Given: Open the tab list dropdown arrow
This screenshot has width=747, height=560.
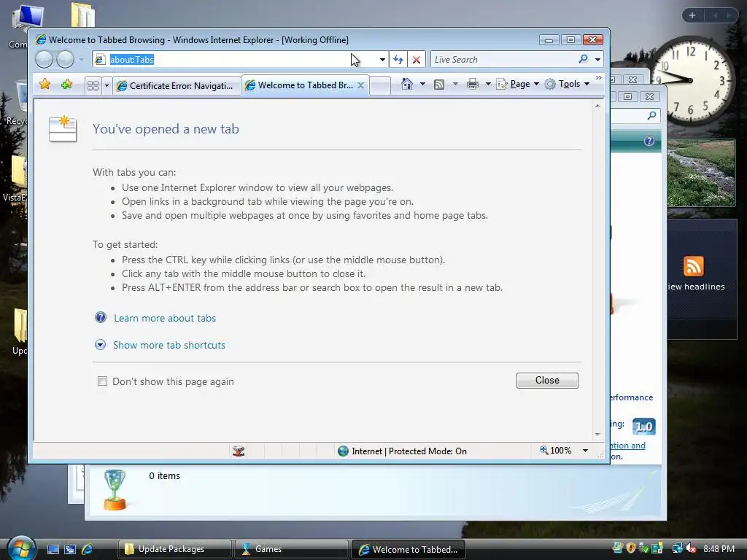Looking at the screenshot, I should (107, 86).
